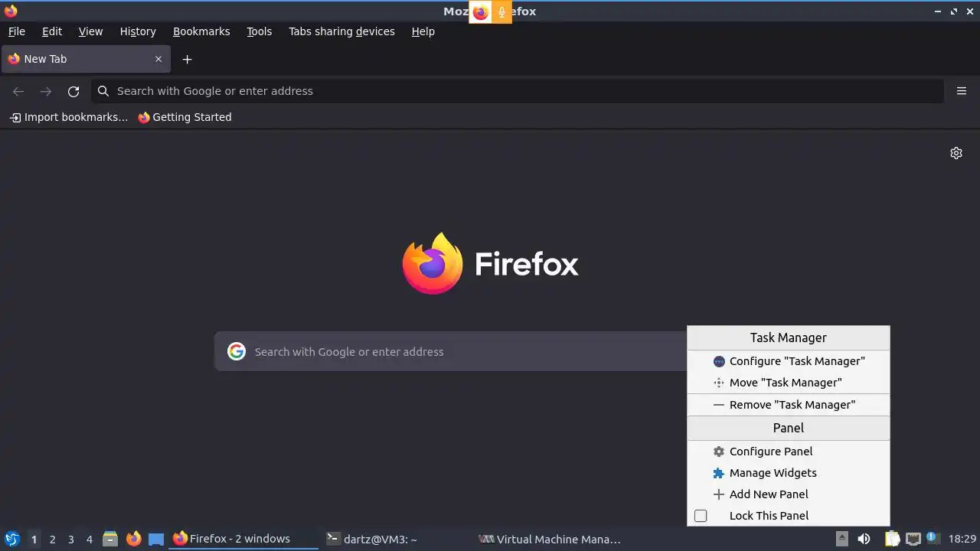Viewport: 980px width, 551px height.
Task: Click the blue show desktop icon
Action: [156, 539]
